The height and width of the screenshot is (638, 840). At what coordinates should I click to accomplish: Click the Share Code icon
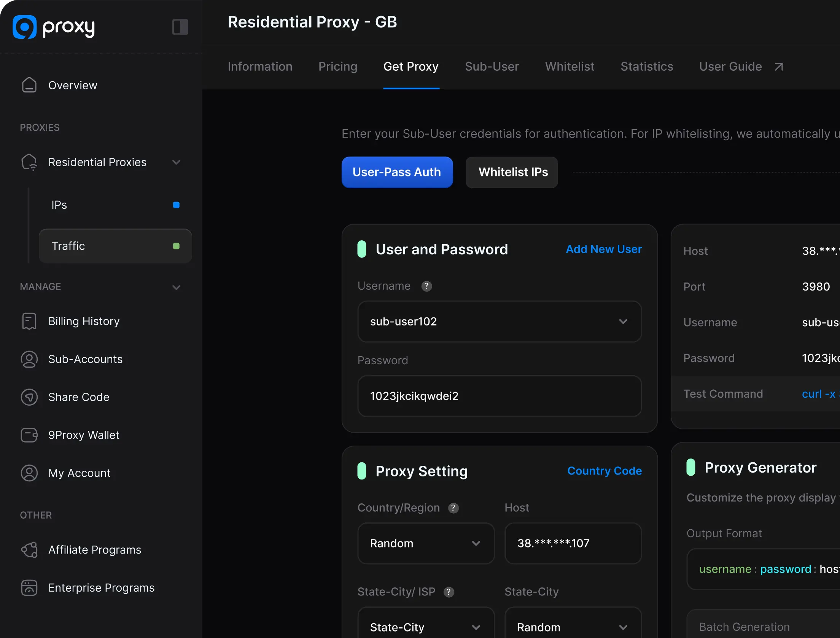click(29, 397)
